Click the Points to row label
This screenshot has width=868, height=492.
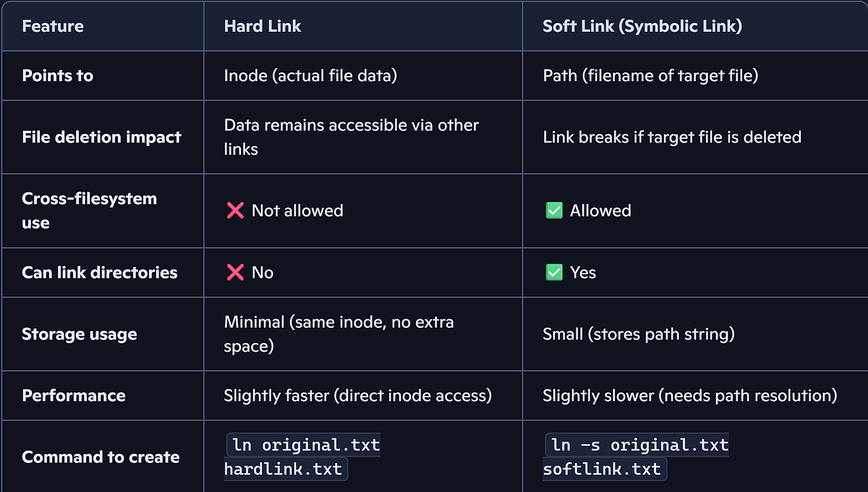(x=58, y=75)
